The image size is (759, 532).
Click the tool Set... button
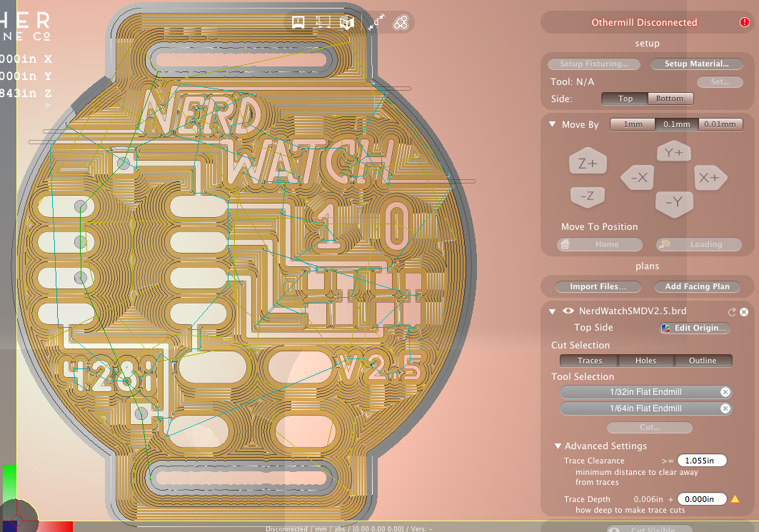click(720, 82)
